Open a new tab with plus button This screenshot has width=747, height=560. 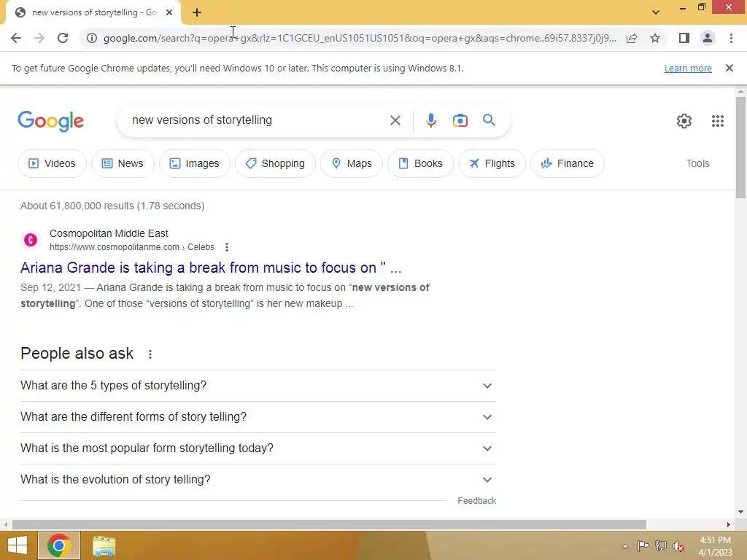coord(197,12)
